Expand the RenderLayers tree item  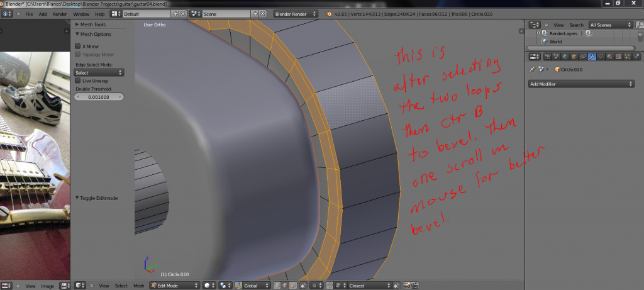point(539,33)
